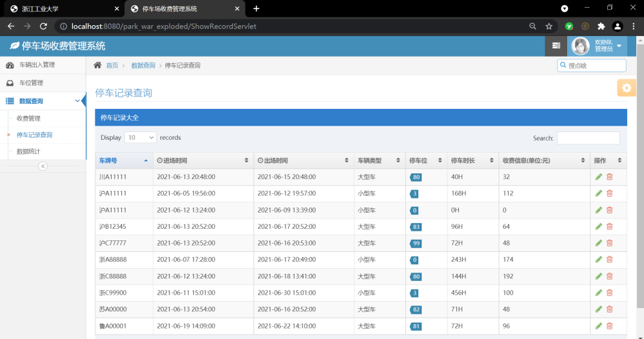Close the 停车场收费管理系统 browser tab
This screenshot has height=339, width=644.
click(x=237, y=8)
